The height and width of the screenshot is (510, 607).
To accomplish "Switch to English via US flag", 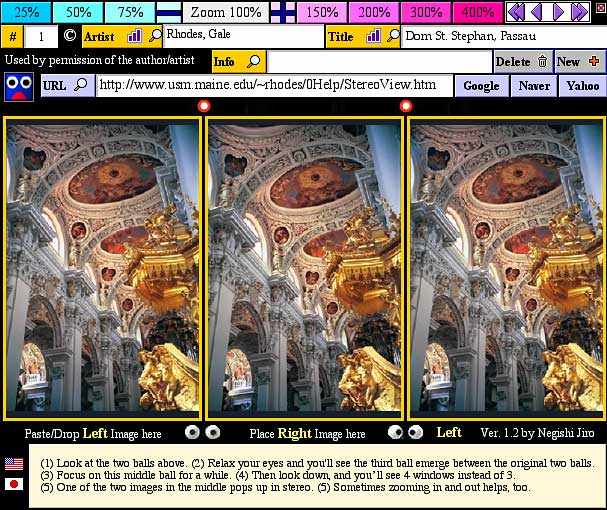I will [14, 464].
